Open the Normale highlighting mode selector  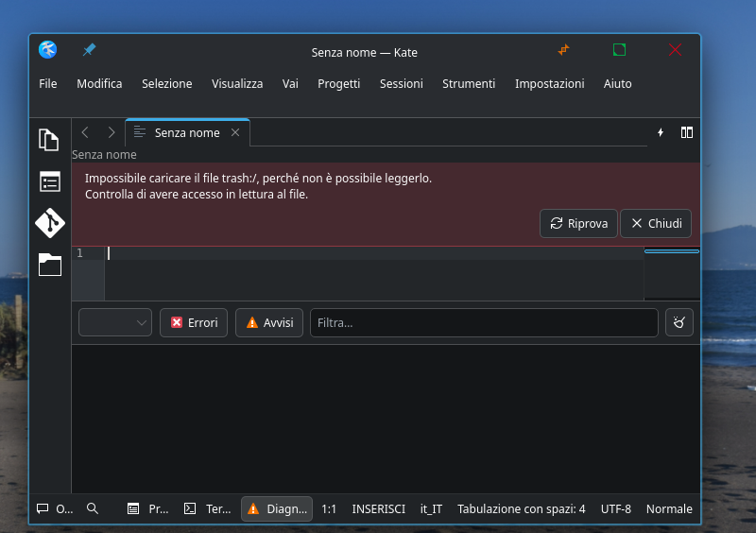(669, 508)
